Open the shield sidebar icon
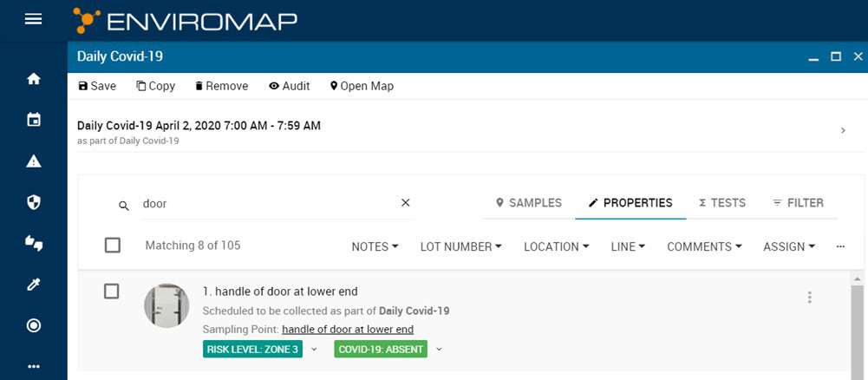Image resolution: width=868 pixels, height=380 pixels. click(34, 202)
